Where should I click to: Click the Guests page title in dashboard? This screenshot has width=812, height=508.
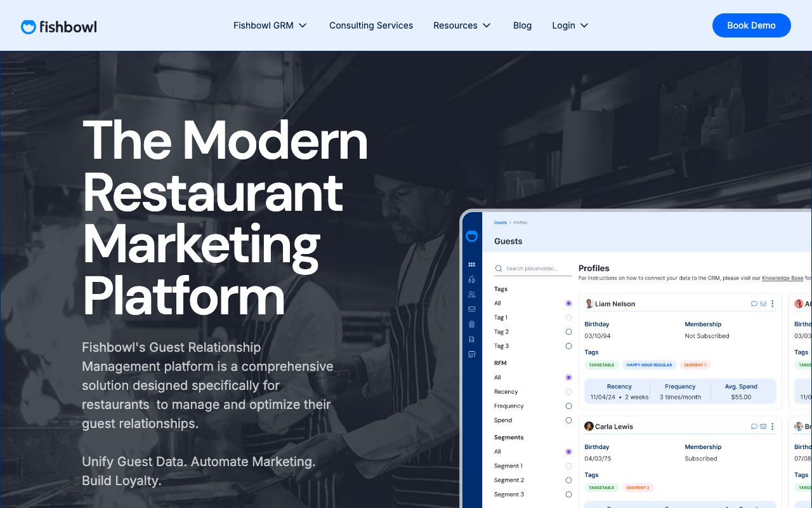click(x=508, y=241)
